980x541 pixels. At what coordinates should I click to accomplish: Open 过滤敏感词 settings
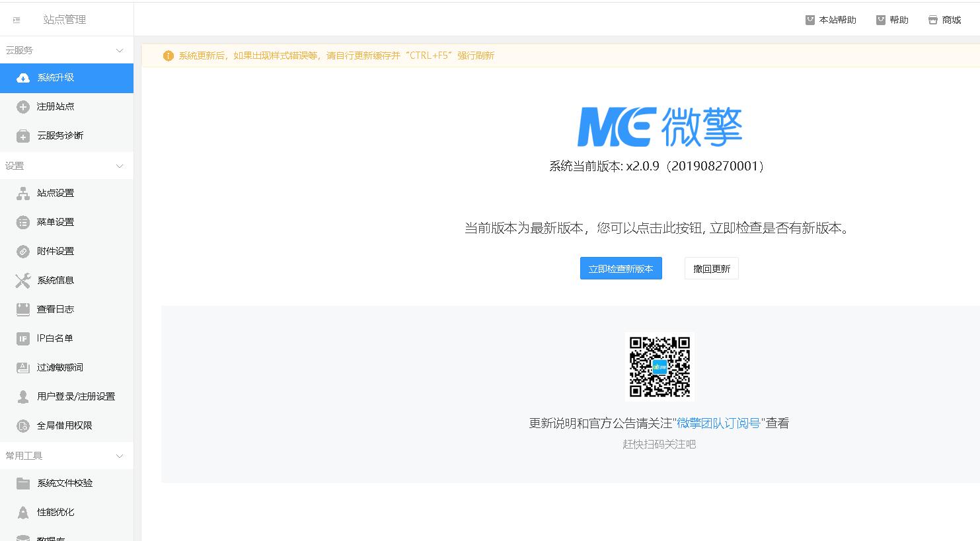tap(67, 368)
